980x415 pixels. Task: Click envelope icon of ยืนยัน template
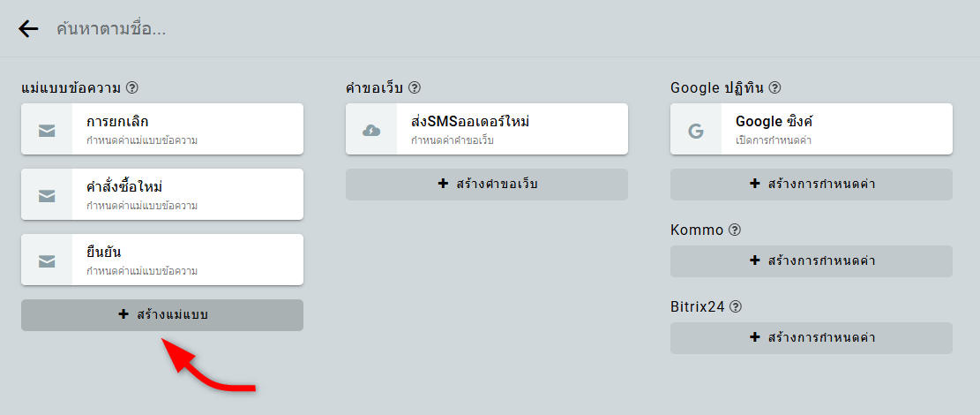[x=47, y=260]
